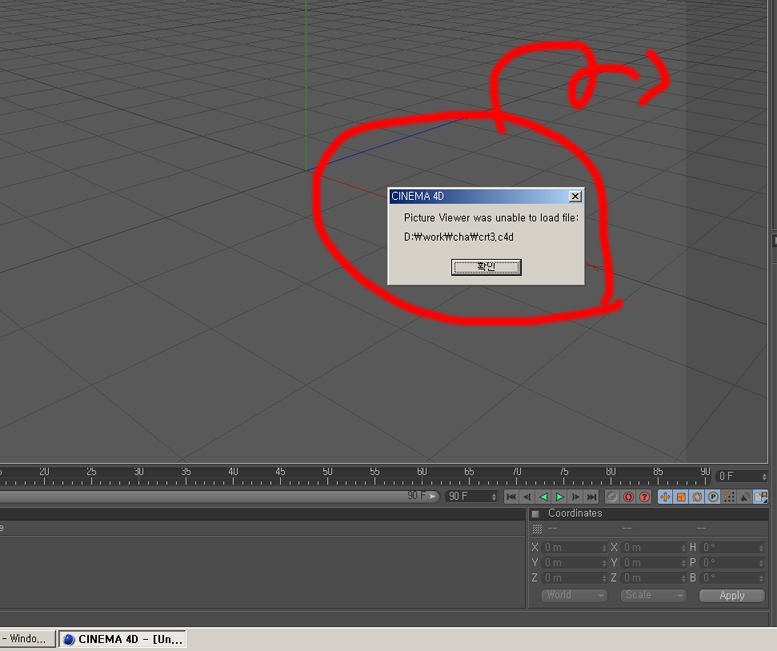Toggle Point Level Animation dots icon
777x651 pixels.
click(x=729, y=496)
